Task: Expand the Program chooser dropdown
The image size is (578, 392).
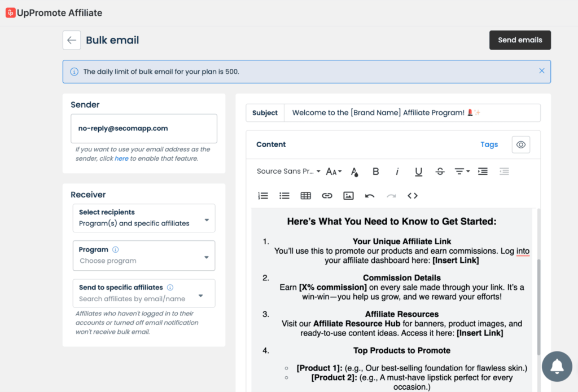Action: click(144, 256)
